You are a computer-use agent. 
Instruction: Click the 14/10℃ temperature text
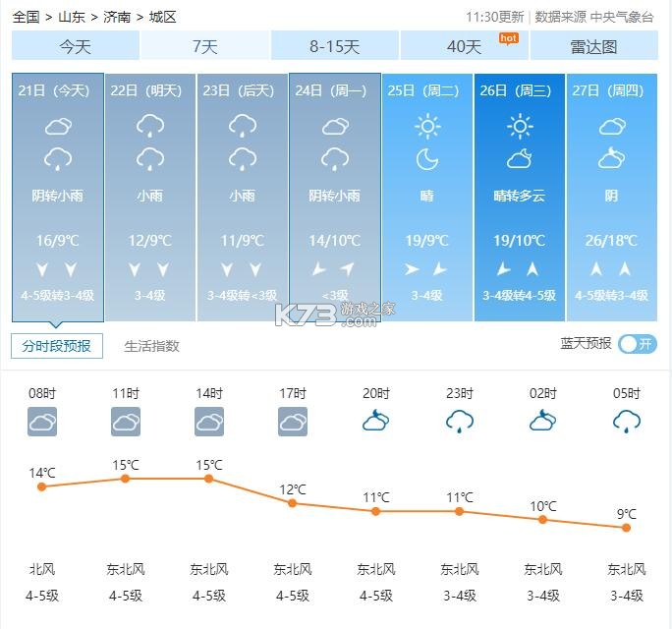click(335, 241)
